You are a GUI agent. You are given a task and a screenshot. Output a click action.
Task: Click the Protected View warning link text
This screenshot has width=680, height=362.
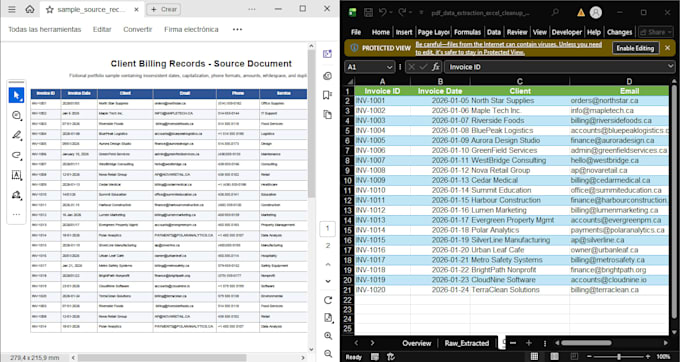508,48
